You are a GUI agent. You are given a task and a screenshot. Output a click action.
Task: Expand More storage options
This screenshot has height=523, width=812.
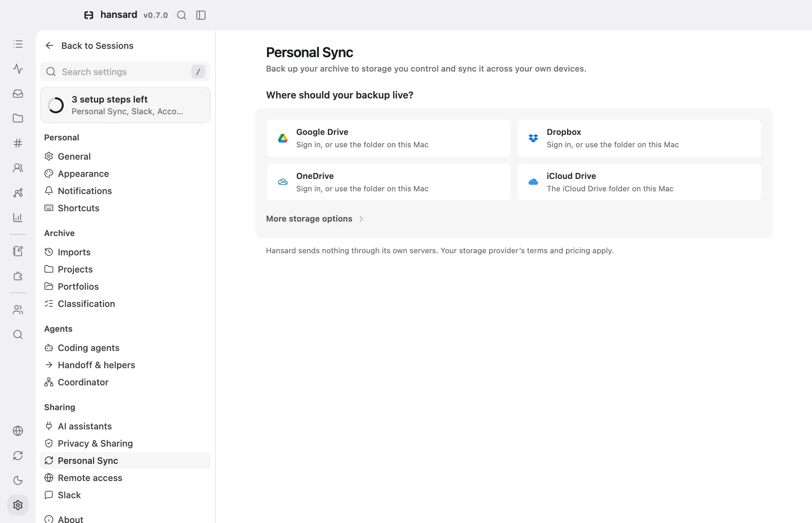coord(315,219)
